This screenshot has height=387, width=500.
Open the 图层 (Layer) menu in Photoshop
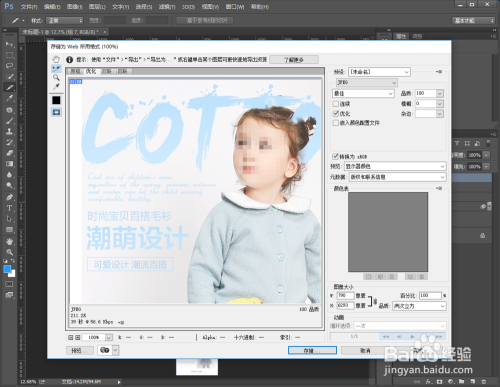tap(97, 7)
